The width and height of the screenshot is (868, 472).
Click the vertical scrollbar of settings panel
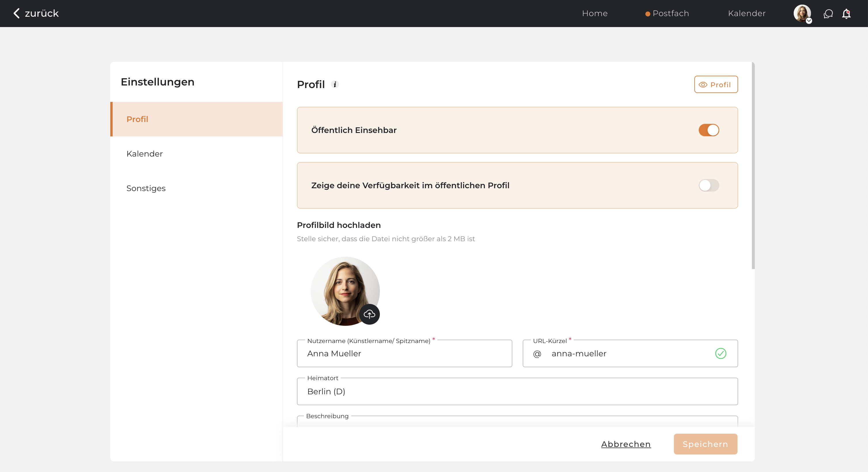pos(753,165)
